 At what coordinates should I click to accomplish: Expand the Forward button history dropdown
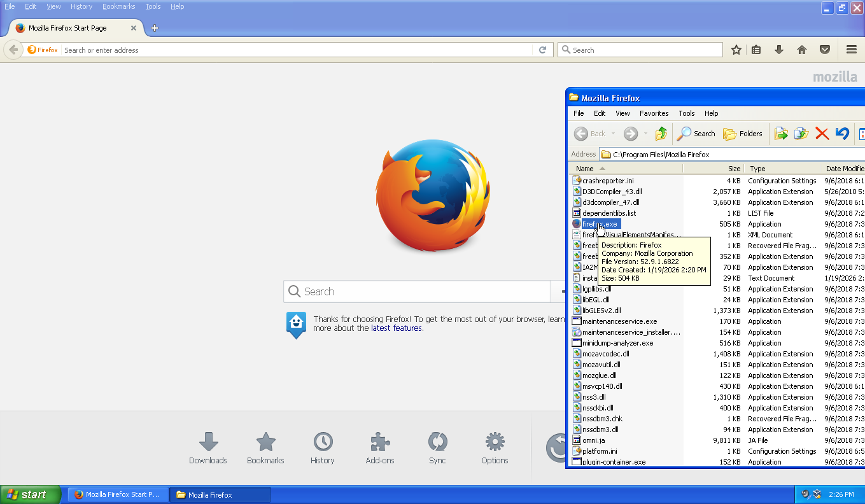click(x=645, y=134)
